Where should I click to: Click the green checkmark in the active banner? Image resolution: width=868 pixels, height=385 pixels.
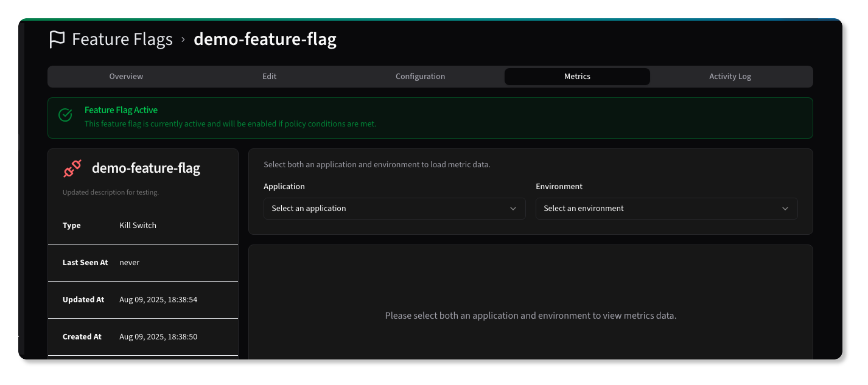coord(65,114)
